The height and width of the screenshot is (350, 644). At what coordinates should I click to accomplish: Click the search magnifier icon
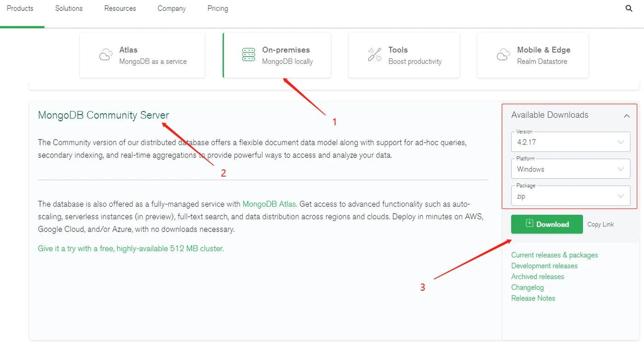629,8
